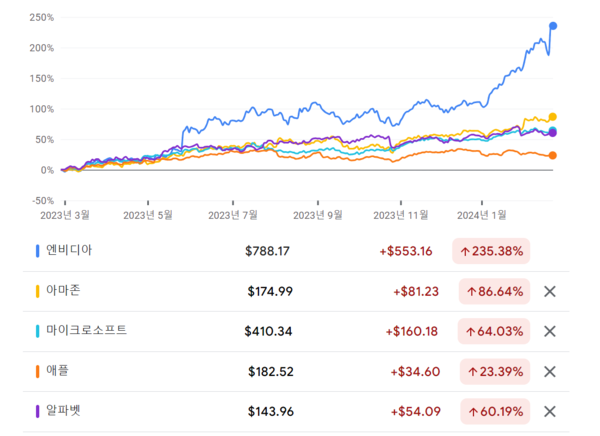Viewport: 600px width, 436px height.
Task: Open the 아마존 stock name
Action: pos(63,291)
